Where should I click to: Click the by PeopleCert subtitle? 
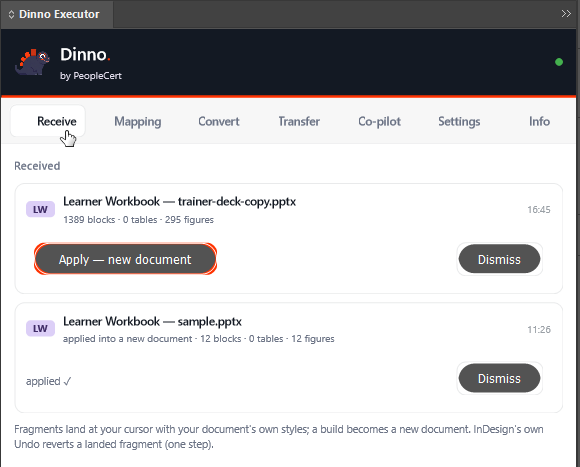pyautogui.click(x=91, y=76)
